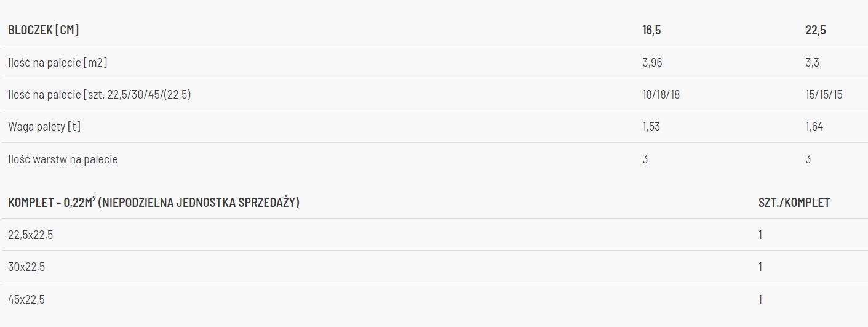Viewport: 868px width, 327px height.
Task: Select the 16,5 column header
Action: tap(651, 30)
